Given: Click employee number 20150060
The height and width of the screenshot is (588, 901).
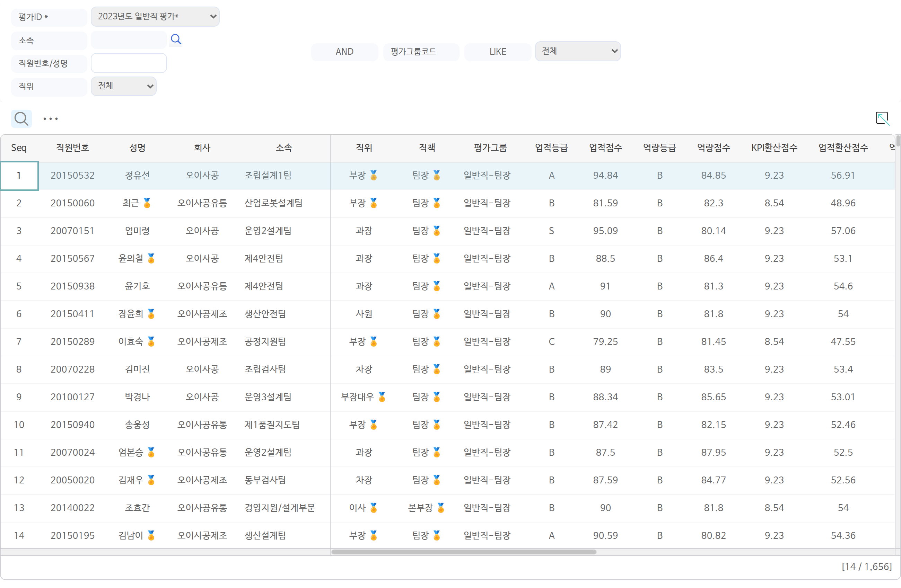Looking at the screenshot, I should click(x=73, y=203).
